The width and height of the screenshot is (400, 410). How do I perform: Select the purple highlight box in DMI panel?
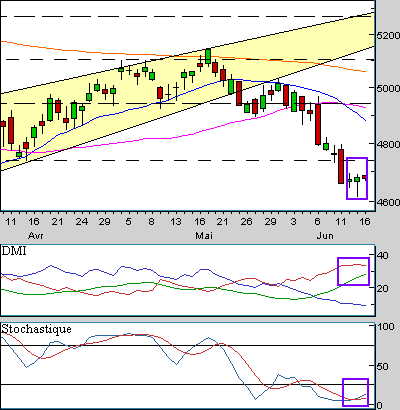pyautogui.click(x=353, y=271)
